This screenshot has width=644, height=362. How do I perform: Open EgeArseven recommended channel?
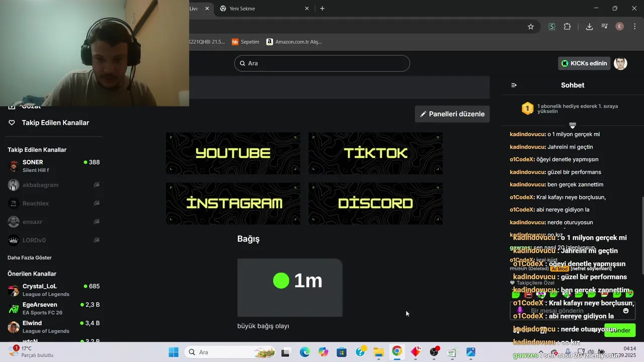click(53, 309)
